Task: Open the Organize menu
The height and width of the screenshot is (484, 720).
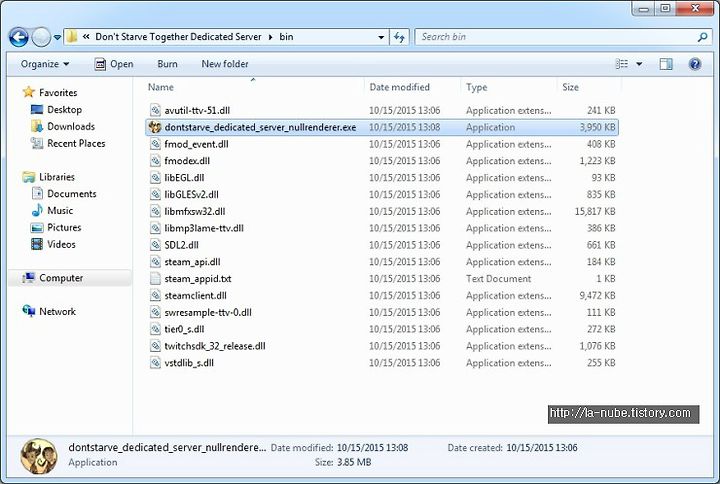Action: tap(45, 64)
